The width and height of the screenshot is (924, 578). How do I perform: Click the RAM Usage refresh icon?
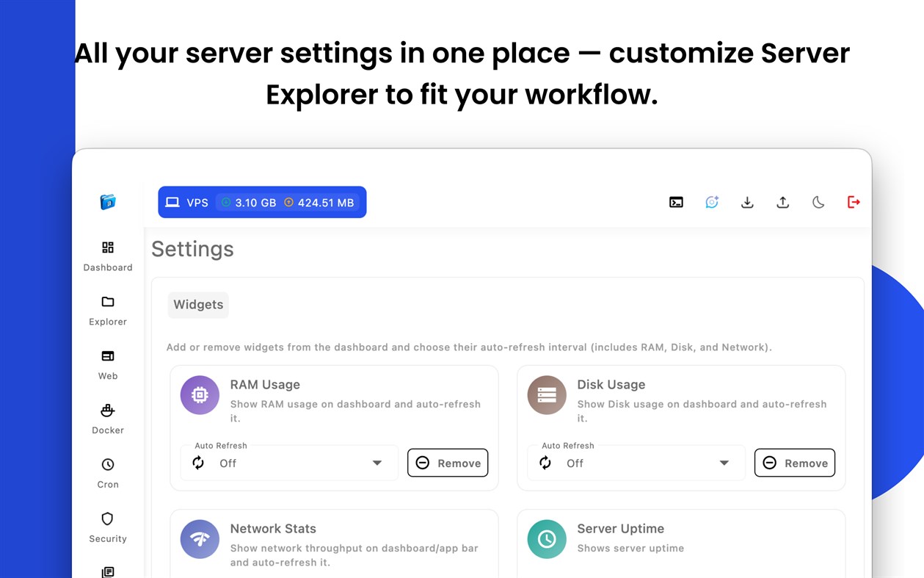point(198,463)
